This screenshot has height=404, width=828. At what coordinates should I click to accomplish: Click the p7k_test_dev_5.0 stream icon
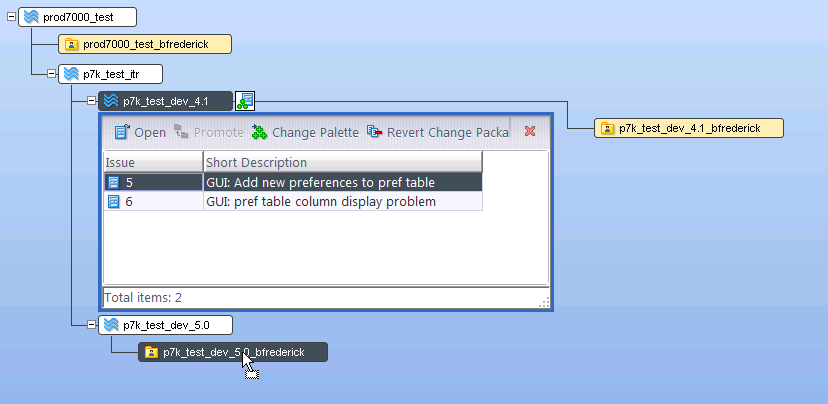pos(110,324)
